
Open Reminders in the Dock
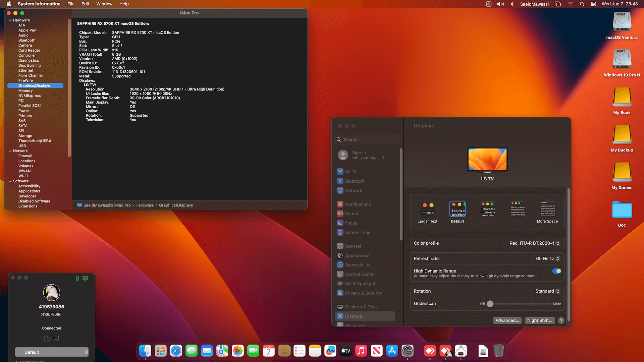coord(300,351)
